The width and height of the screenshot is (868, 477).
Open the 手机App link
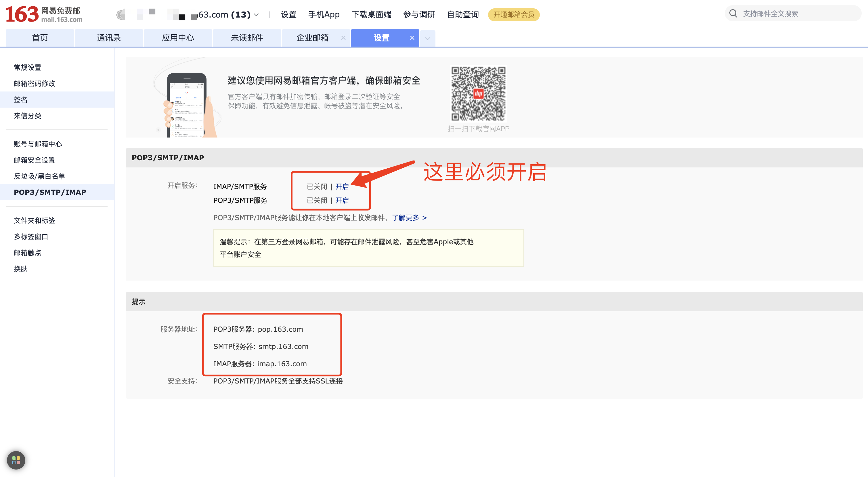coord(324,14)
